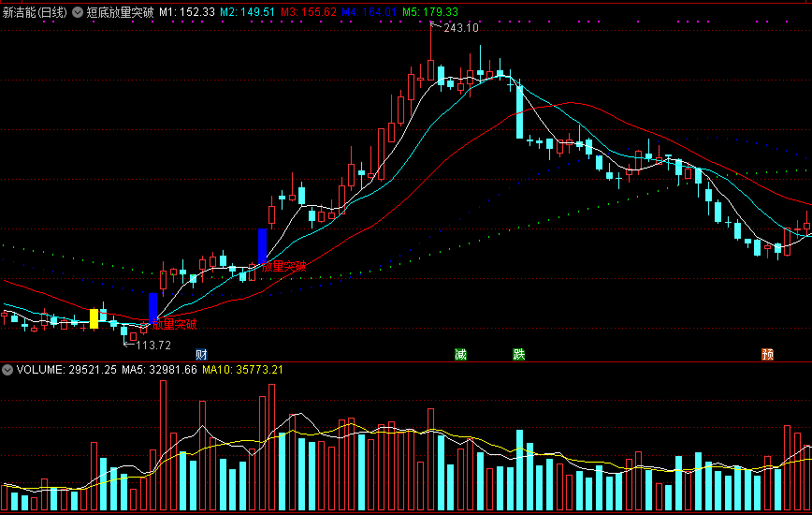Select the M5: 179.33 value
The image size is (812, 515).
pos(430,12)
